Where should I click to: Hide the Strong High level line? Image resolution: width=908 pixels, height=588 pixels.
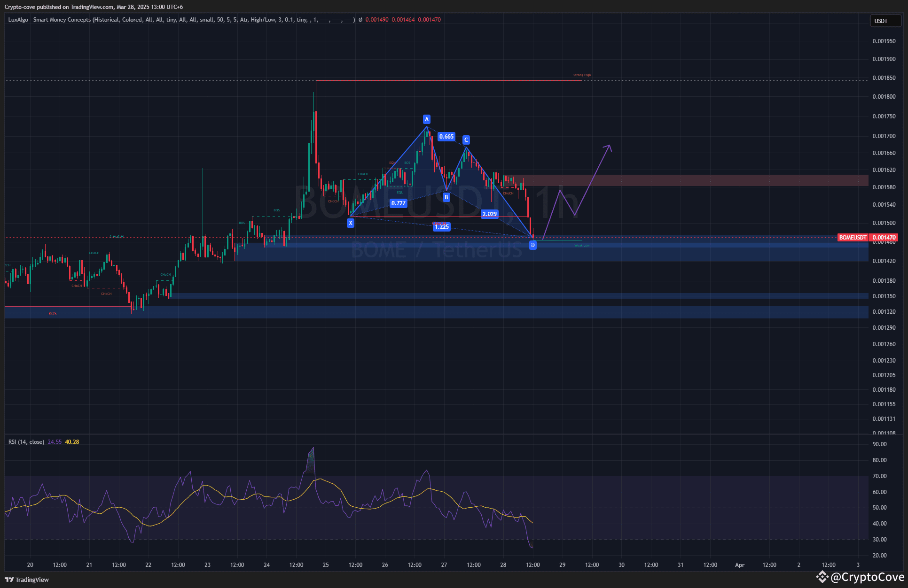(x=581, y=74)
